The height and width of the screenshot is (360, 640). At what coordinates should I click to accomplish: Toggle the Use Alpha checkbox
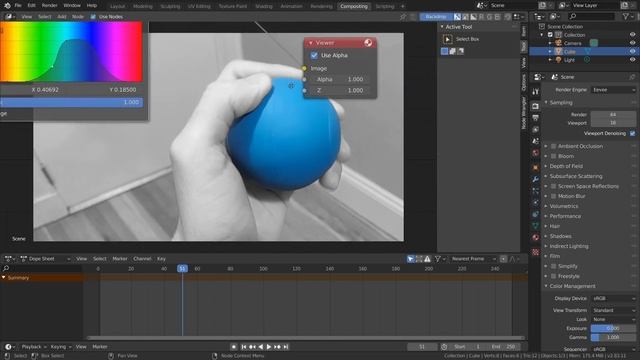point(314,55)
